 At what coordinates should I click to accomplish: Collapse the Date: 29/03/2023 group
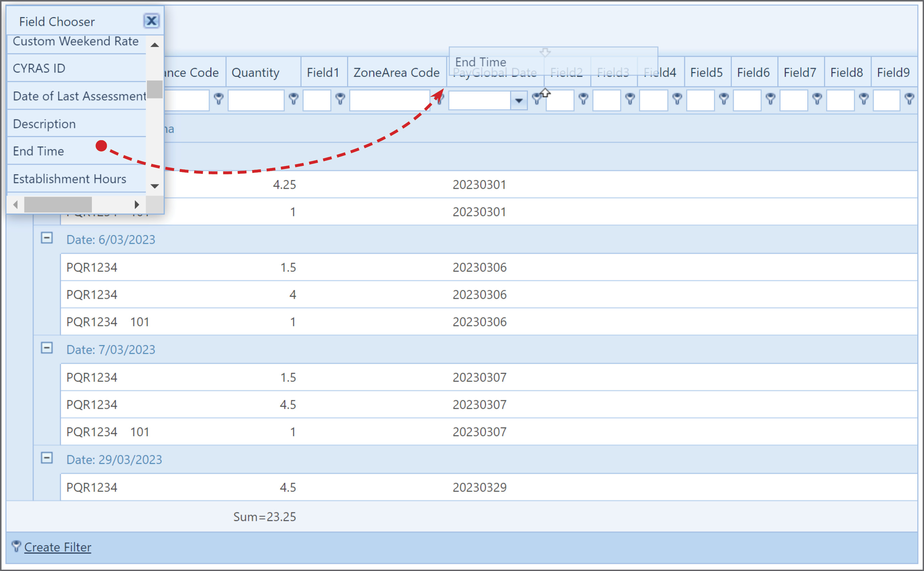pos(47,458)
